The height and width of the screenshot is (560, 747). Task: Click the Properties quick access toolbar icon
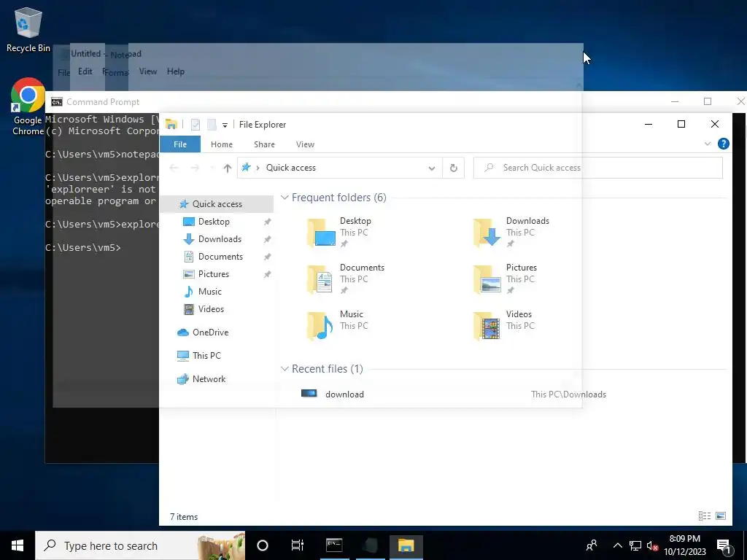(x=196, y=125)
